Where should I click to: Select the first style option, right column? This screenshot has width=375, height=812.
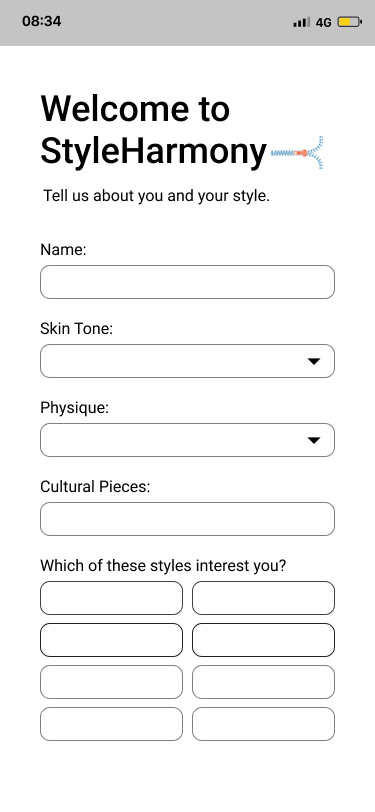pyautogui.click(x=264, y=598)
